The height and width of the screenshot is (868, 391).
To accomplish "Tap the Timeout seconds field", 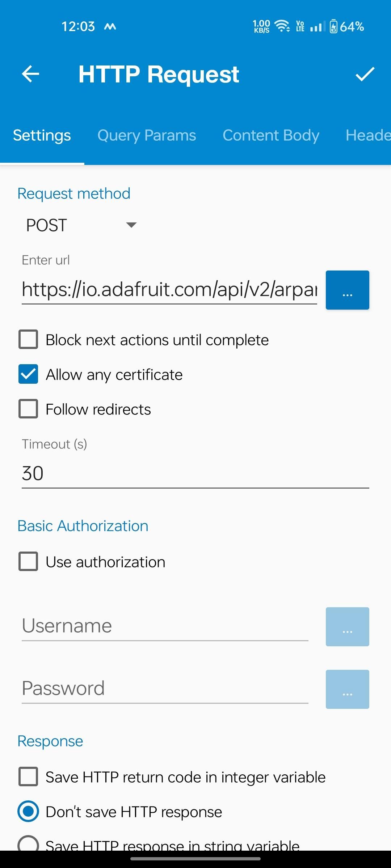I will tap(195, 473).
